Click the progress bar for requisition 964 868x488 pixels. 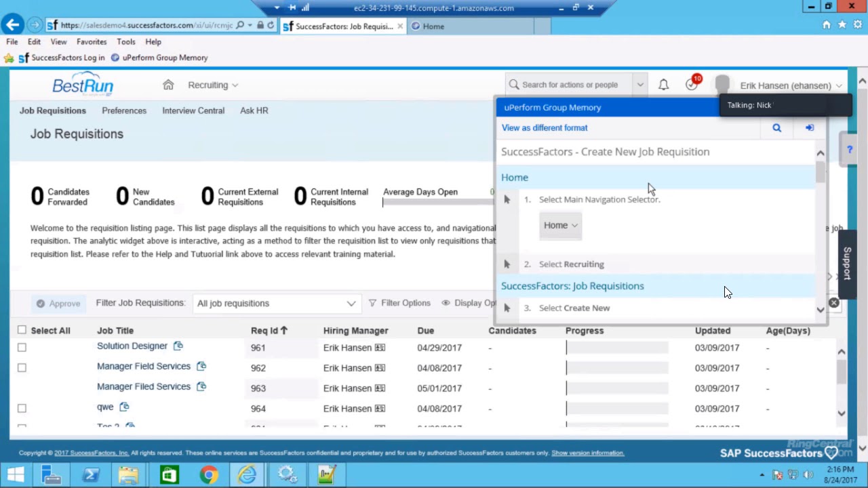coord(617,409)
